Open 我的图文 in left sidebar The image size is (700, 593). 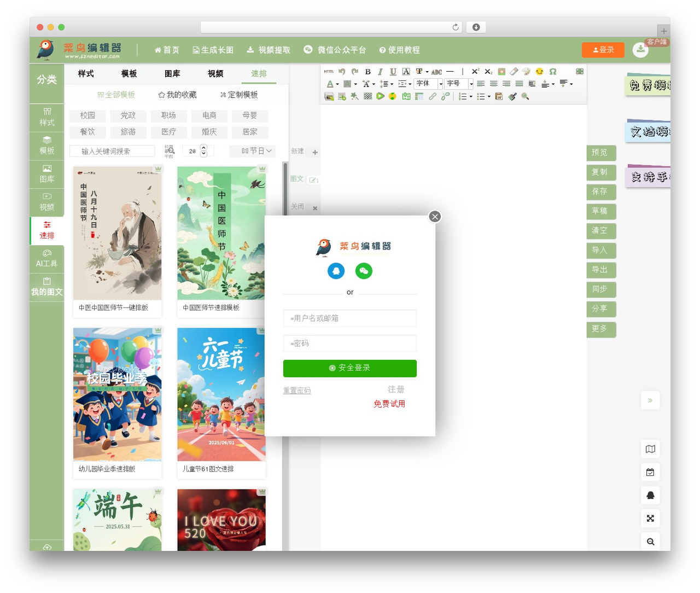tap(47, 287)
